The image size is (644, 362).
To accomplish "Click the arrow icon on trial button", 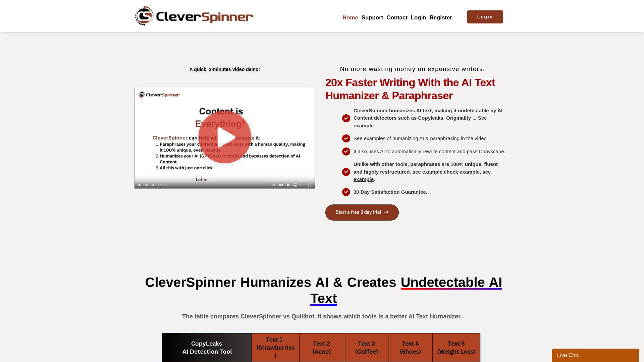I will point(386,212).
